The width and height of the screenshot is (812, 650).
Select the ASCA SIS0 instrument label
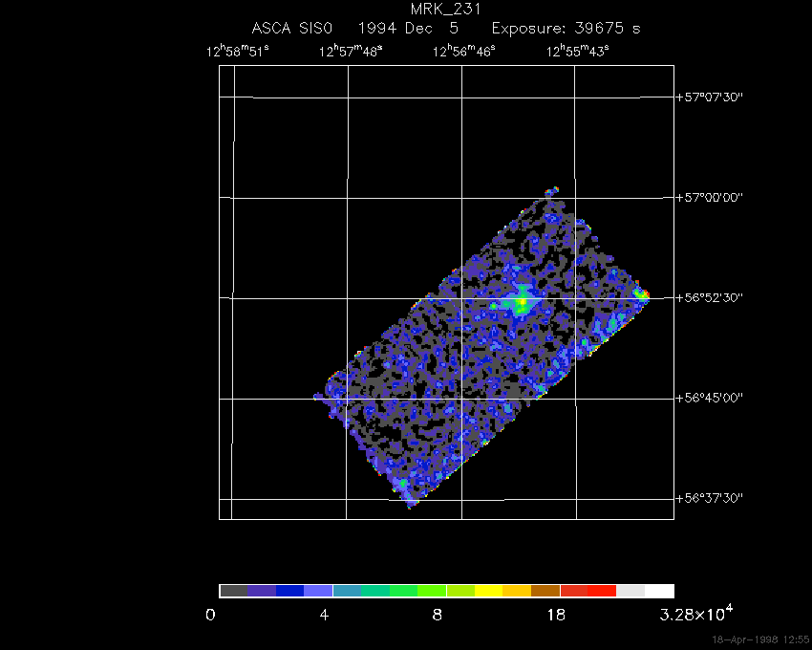292,28
